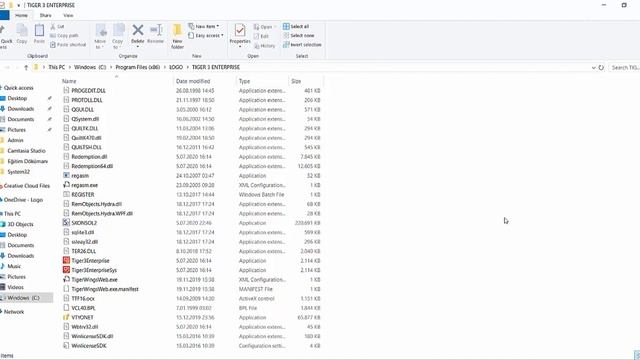Image resolution: width=640 pixels, height=360 pixels.
Task: Click the Edit command in Open group
Action: (x=261, y=36)
